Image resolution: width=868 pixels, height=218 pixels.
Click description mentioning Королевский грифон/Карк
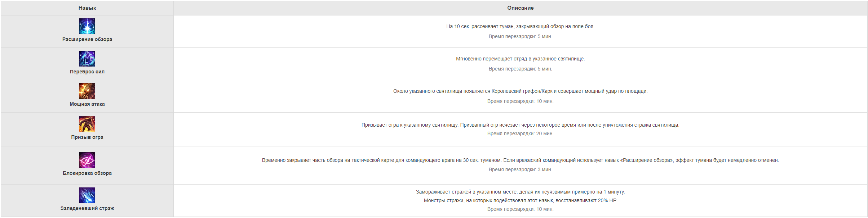click(x=521, y=91)
